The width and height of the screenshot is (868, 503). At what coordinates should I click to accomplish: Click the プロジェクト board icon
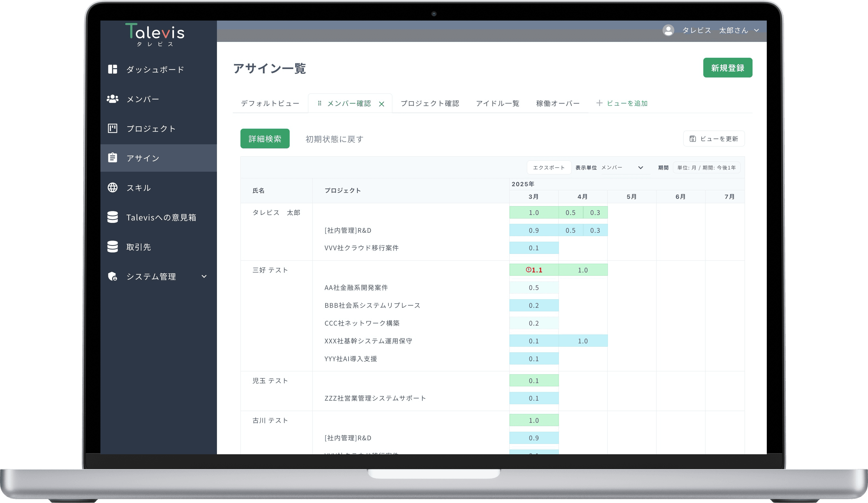click(x=113, y=128)
